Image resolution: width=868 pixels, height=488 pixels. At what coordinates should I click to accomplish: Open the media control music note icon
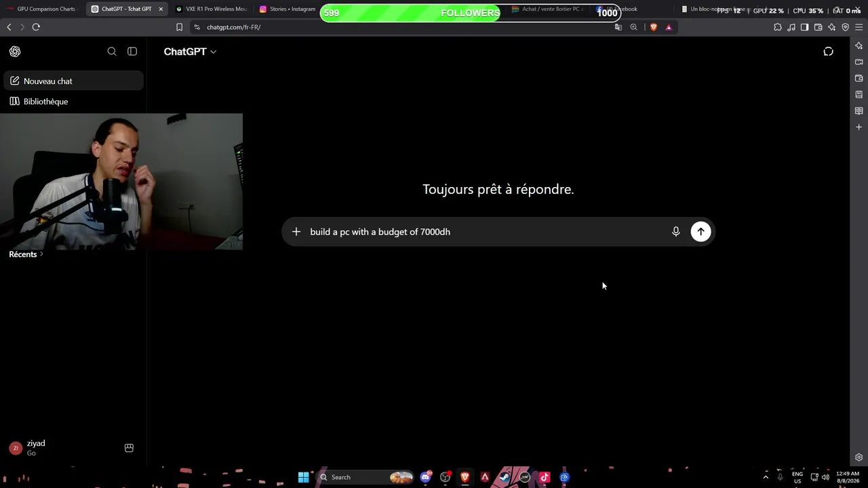tap(791, 27)
